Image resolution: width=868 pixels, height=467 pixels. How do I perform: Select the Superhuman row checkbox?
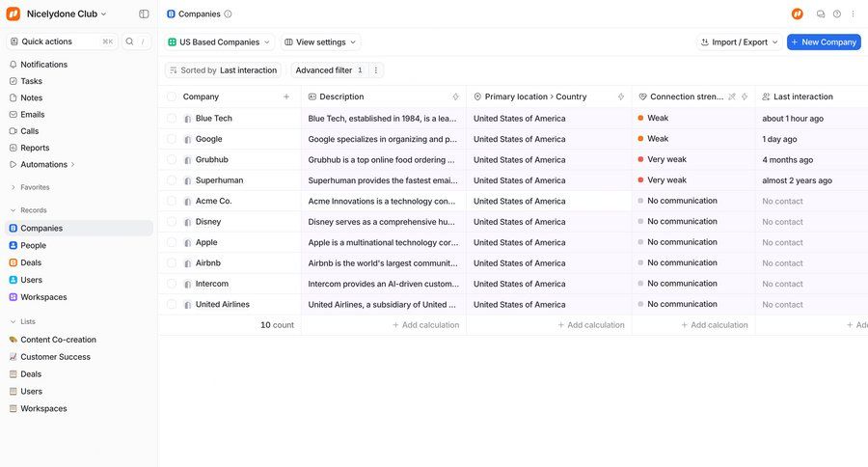pyautogui.click(x=172, y=180)
